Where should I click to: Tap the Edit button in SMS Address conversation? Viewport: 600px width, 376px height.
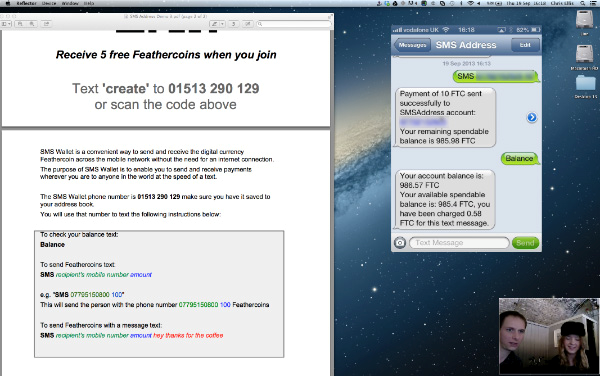525,45
